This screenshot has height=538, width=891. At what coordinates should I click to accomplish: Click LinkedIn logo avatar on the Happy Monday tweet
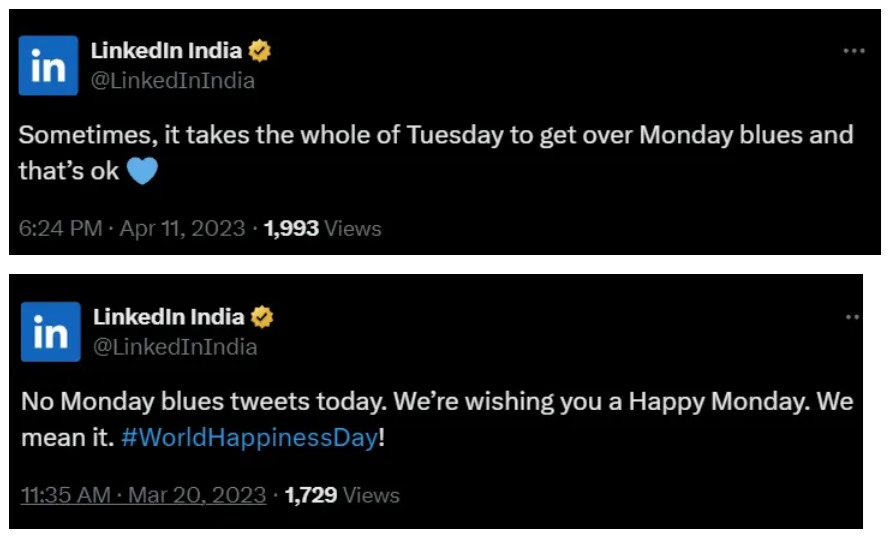pos(50,331)
